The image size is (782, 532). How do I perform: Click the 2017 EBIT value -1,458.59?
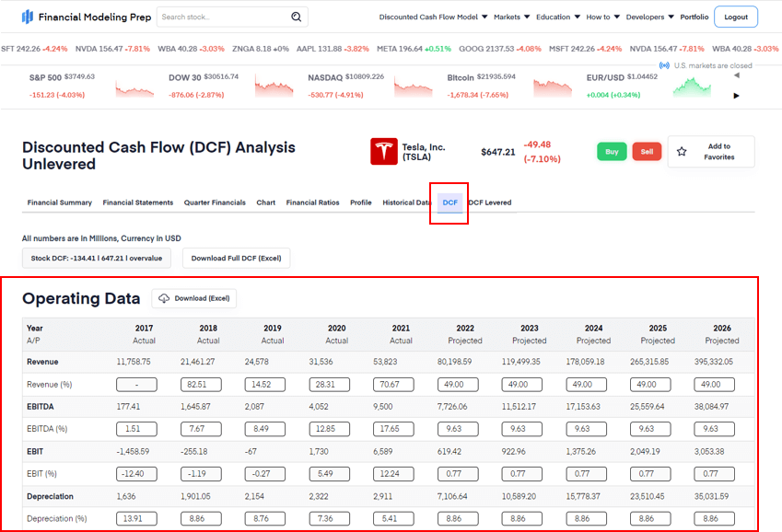click(x=133, y=451)
